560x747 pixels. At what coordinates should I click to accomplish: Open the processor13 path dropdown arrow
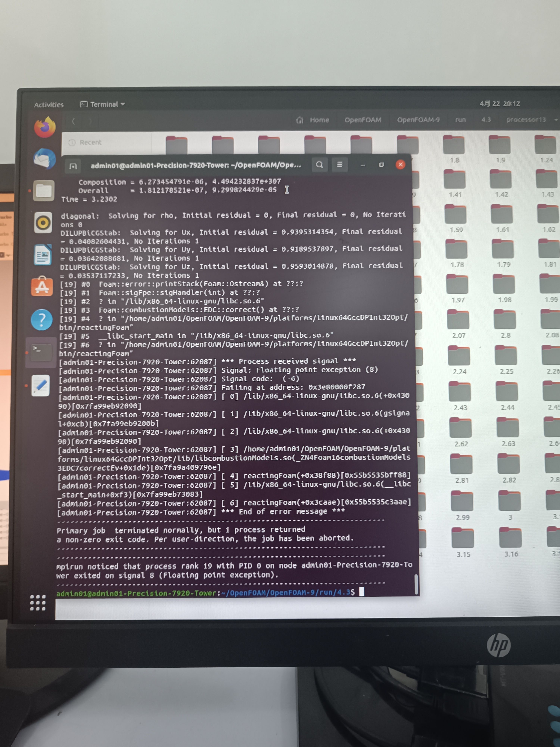click(556, 120)
